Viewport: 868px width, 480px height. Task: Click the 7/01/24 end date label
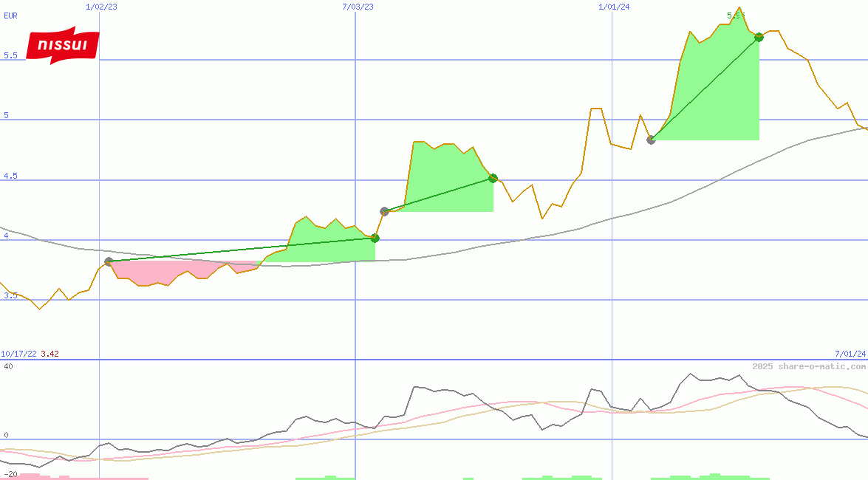(850, 354)
